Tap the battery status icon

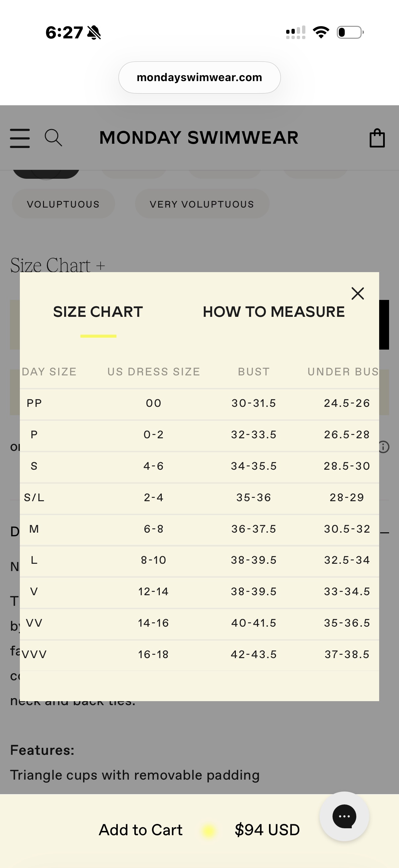[x=350, y=32]
